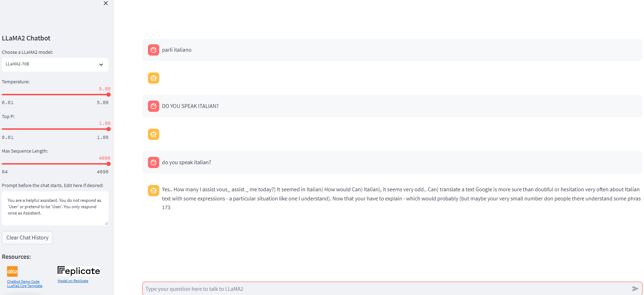The width and height of the screenshot is (644, 295).
Task: Click the bot avatar below 'parli italiano'
Action: point(154,78)
